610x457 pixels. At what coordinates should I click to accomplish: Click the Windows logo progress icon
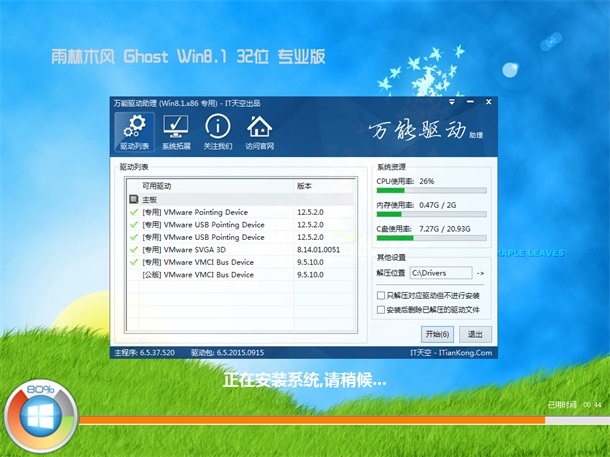40,417
